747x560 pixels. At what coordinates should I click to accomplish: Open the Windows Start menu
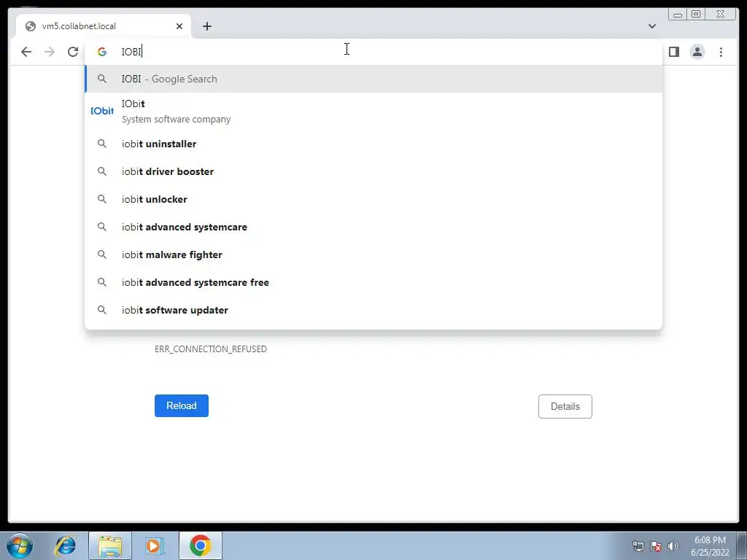click(x=20, y=545)
